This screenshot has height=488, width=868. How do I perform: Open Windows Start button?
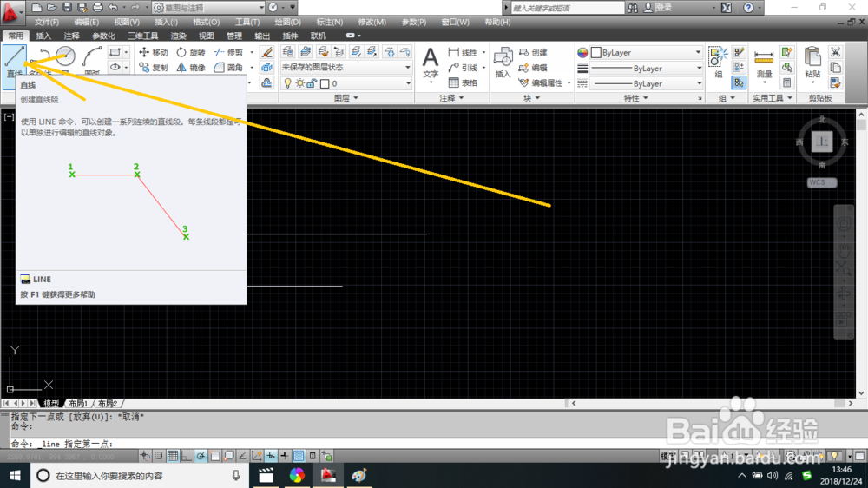pos(15,475)
